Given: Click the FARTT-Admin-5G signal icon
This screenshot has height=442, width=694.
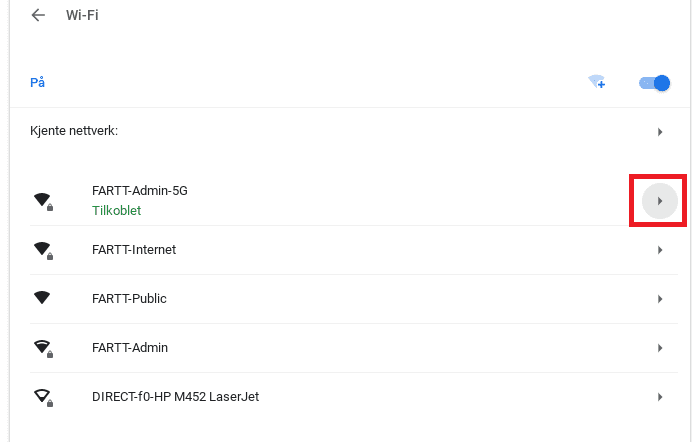Looking at the screenshot, I should pos(43,201).
